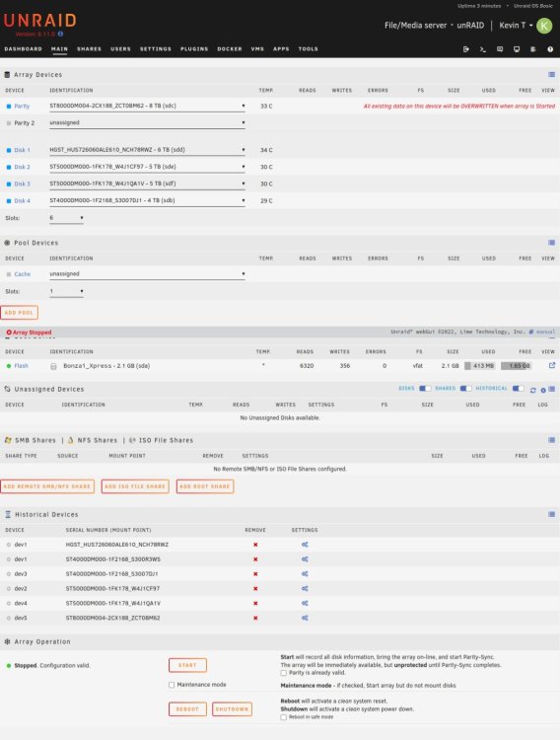The height and width of the screenshot is (740, 560).
Task: Toggle the Historical switch in Unassigned Devices
Action: point(519,389)
